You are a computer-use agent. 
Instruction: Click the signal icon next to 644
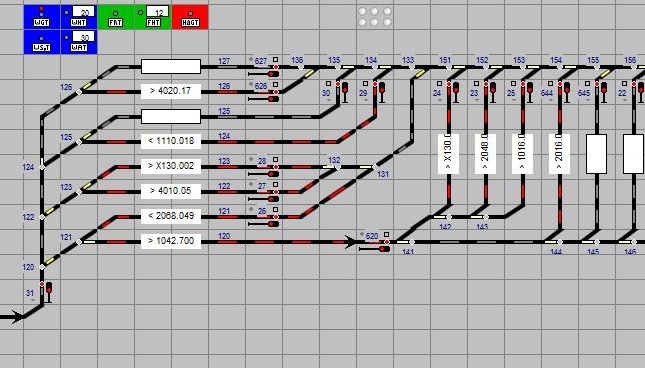tap(567, 92)
